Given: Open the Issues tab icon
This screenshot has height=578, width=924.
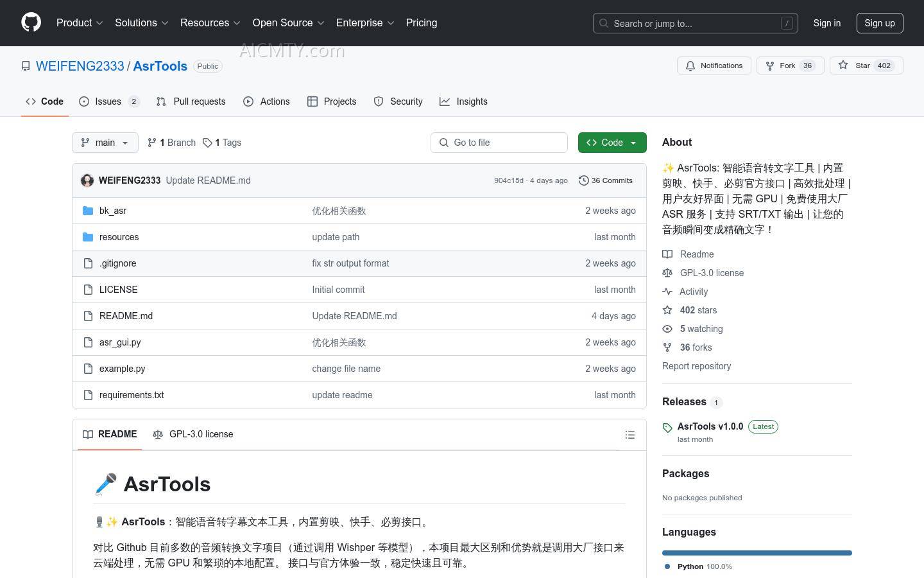Looking at the screenshot, I should pos(84,101).
